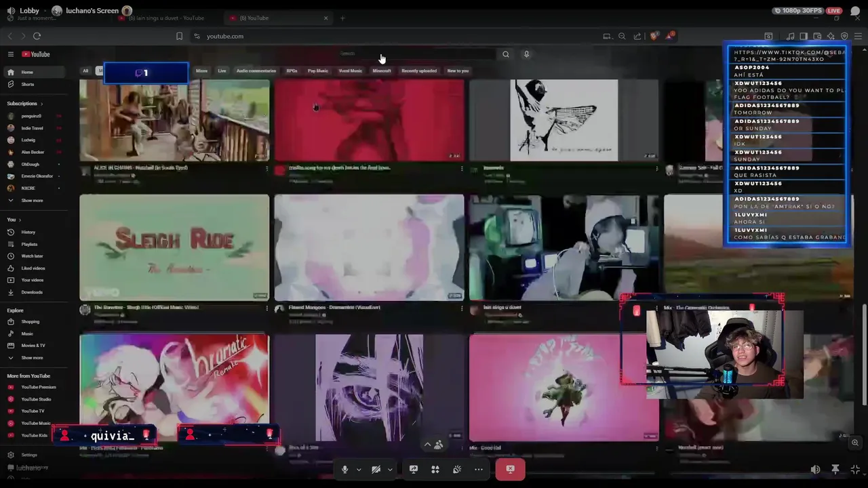Open new browser tab with plus button
The image size is (868, 488).
point(342,18)
